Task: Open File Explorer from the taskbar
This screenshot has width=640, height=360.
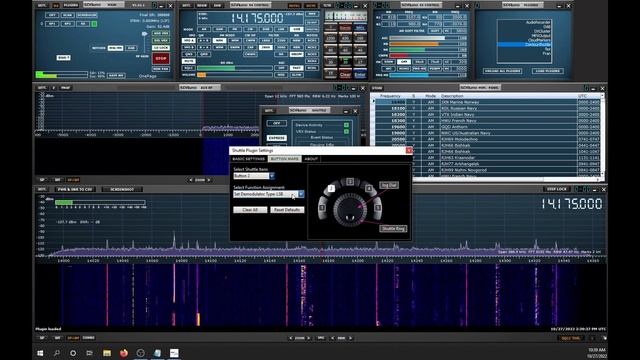Action: click(x=107, y=353)
